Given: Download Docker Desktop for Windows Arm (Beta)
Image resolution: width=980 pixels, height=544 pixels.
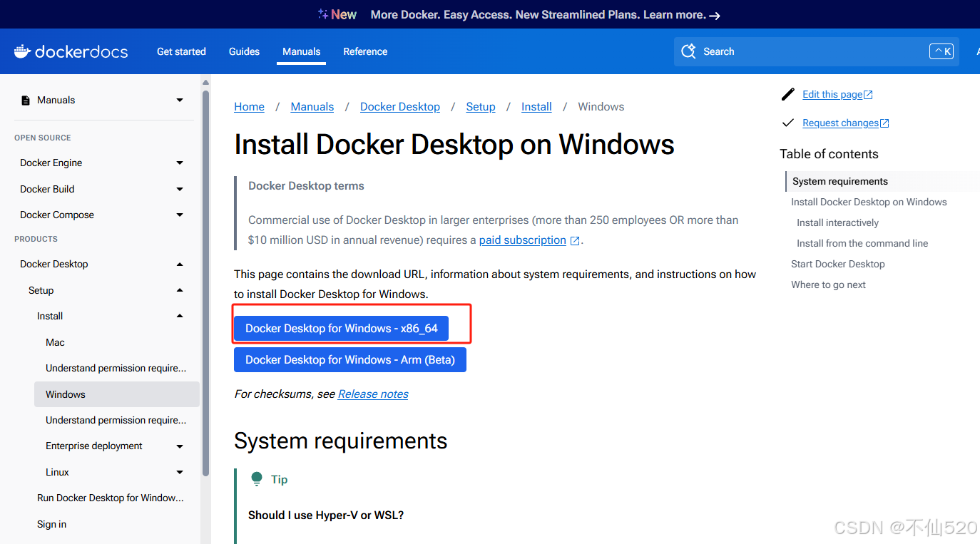Looking at the screenshot, I should tap(350, 360).
